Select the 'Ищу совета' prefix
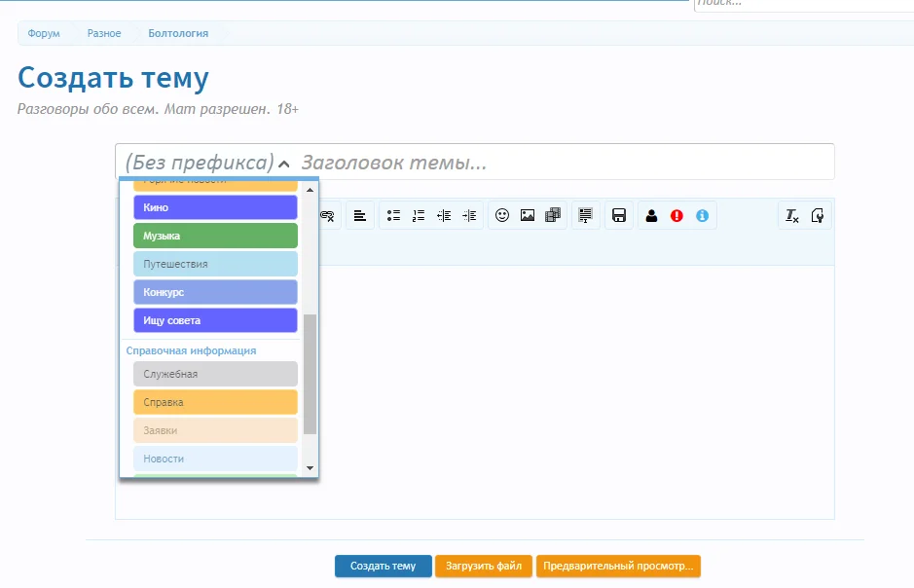Screen dimensions: 914x588 coord(216,320)
